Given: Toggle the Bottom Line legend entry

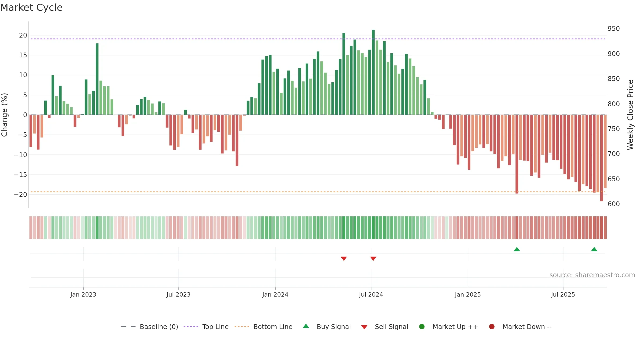Looking at the screenshot, I should coord(264,327).
